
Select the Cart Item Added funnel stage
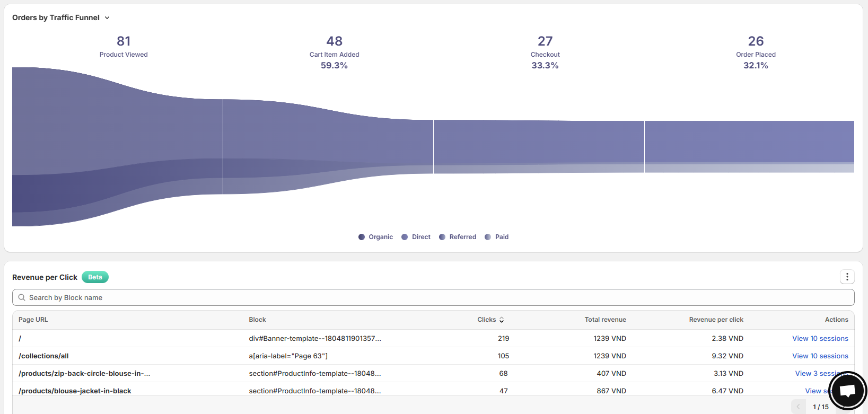pos(334,54)
